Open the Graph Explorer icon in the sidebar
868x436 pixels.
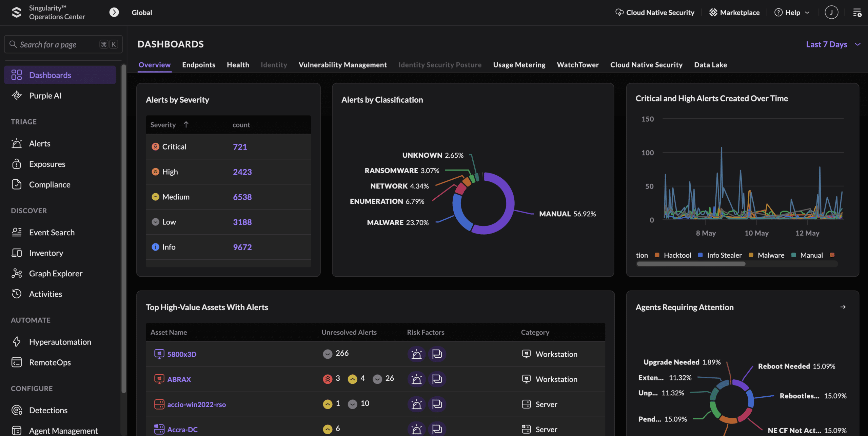(16, 273)
